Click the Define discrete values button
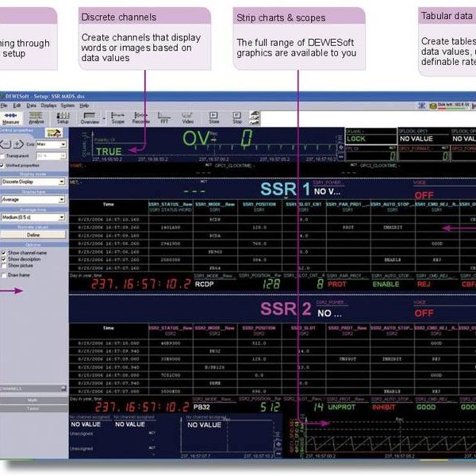The height and width of the screenshot is (476, 476). pos(33,235)
